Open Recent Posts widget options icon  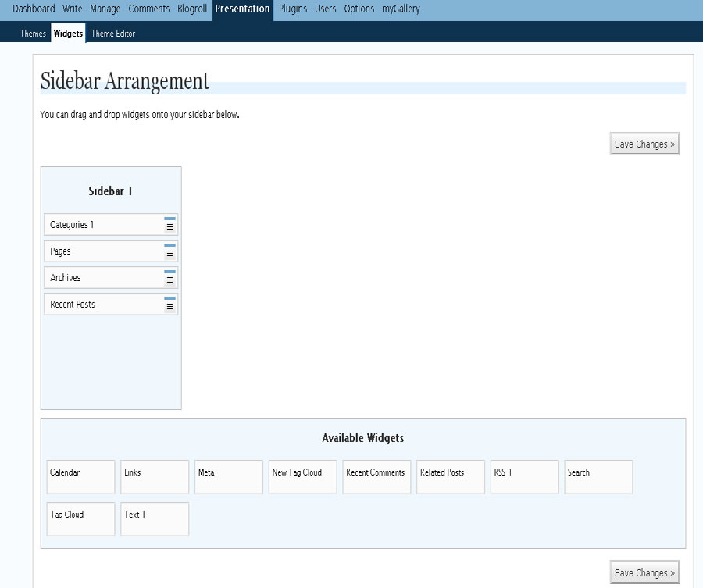click(x=170, y=305)
